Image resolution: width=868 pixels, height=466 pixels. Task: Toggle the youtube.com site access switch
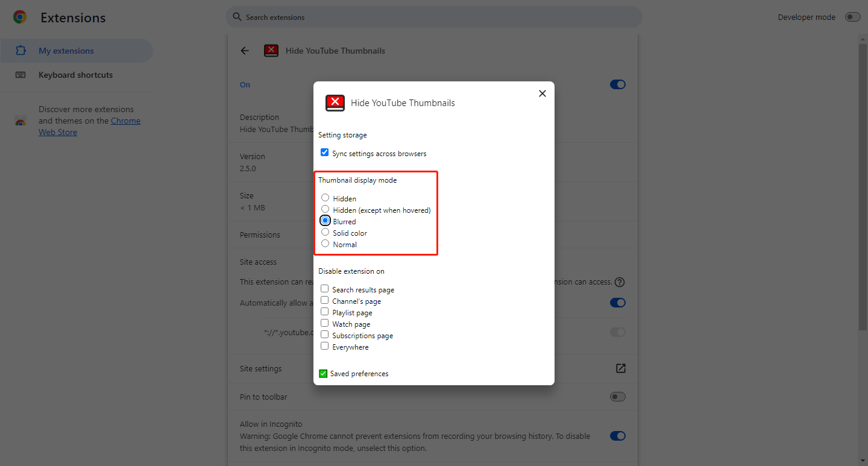[x=618, y=332]
